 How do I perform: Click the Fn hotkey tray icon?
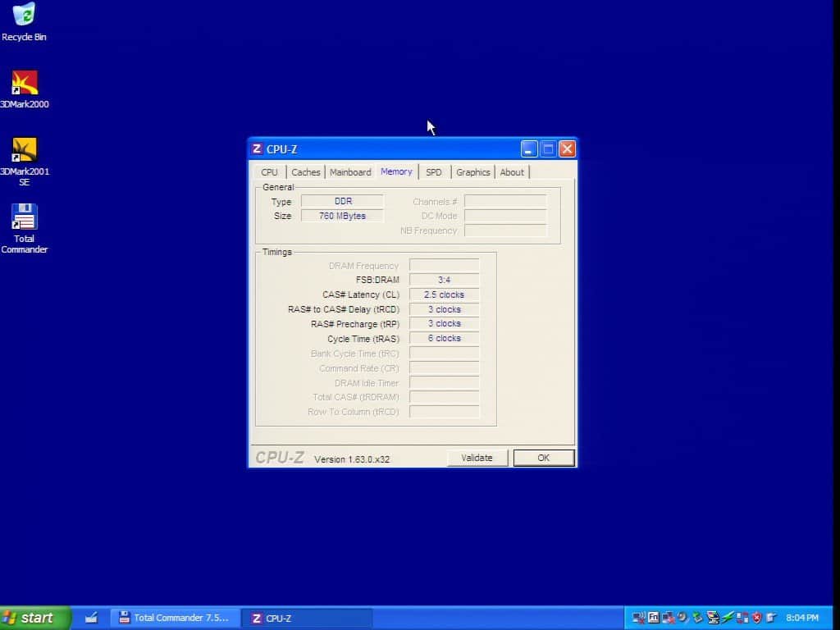point(654,618)
